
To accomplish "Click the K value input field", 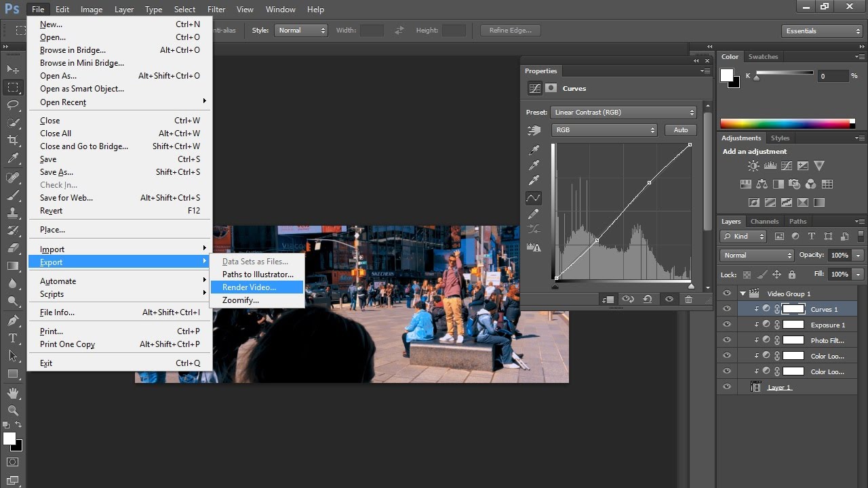I will pyautogui.click(x=832, y=76).
